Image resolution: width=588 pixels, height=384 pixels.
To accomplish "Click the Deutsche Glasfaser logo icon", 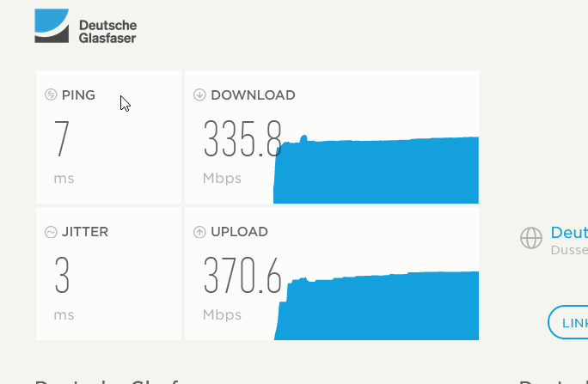I will tap(52, 26).
